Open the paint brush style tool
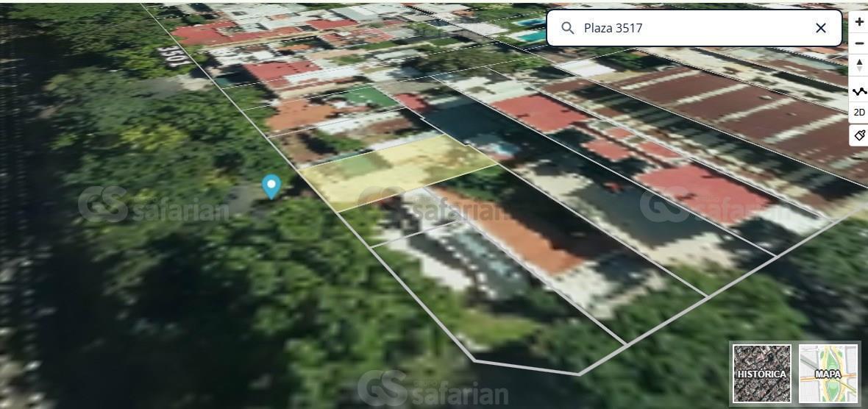Screen dimensions: 868x409 pos(859,135)
